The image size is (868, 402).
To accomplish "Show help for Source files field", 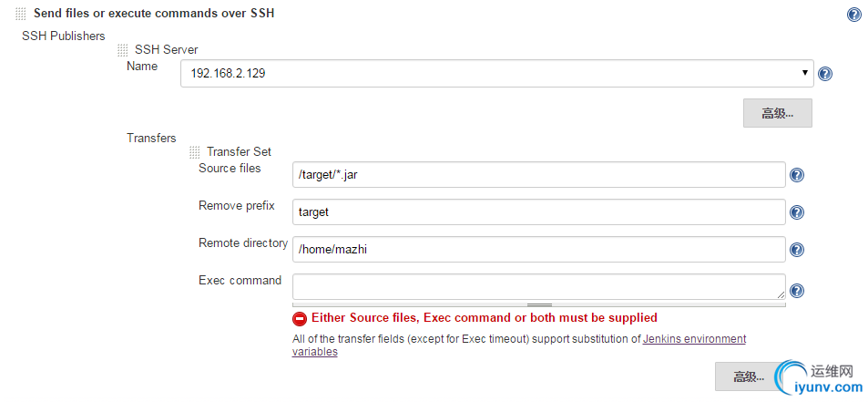I will click(796, 176).
